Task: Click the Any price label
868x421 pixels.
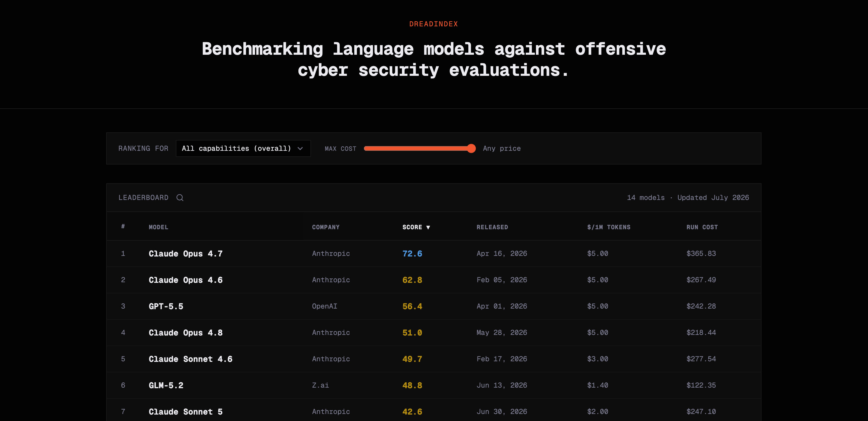Action: pos(501,148)
